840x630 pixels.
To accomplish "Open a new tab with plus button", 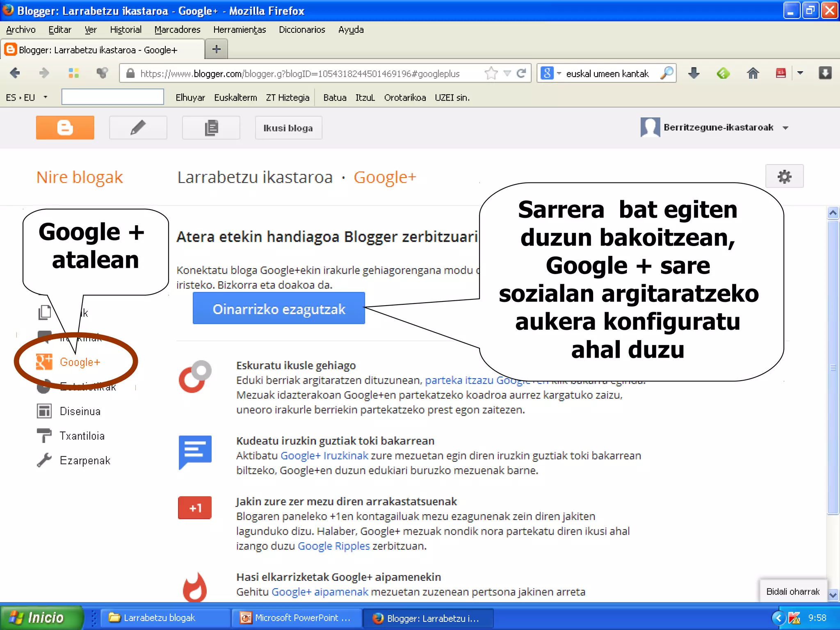I will click(216, 49).
